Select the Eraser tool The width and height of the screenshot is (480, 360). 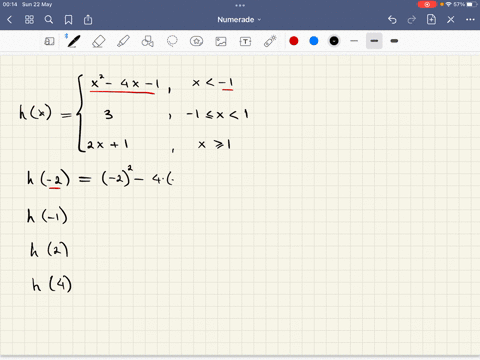(98, 41)
